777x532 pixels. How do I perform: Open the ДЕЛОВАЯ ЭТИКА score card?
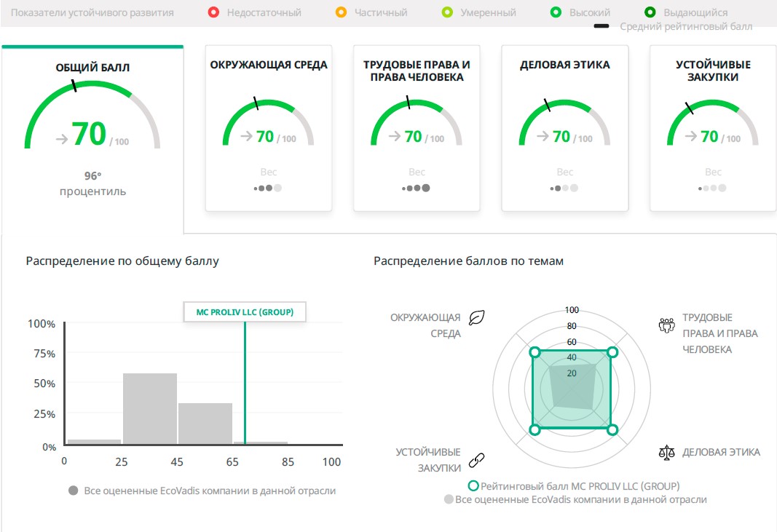[564, 127]
